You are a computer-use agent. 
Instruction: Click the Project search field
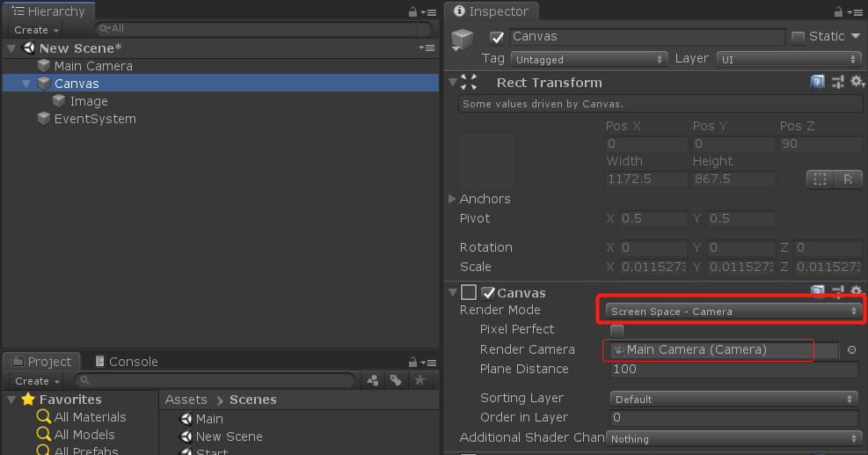(x=215, y=380)
